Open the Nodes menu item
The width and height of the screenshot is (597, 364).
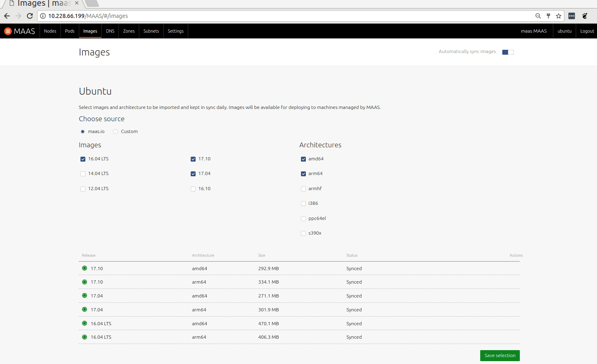[x=50, y=31]
